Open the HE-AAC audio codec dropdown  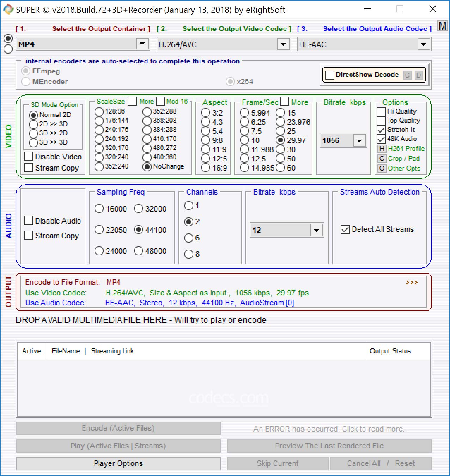point(424,44)
